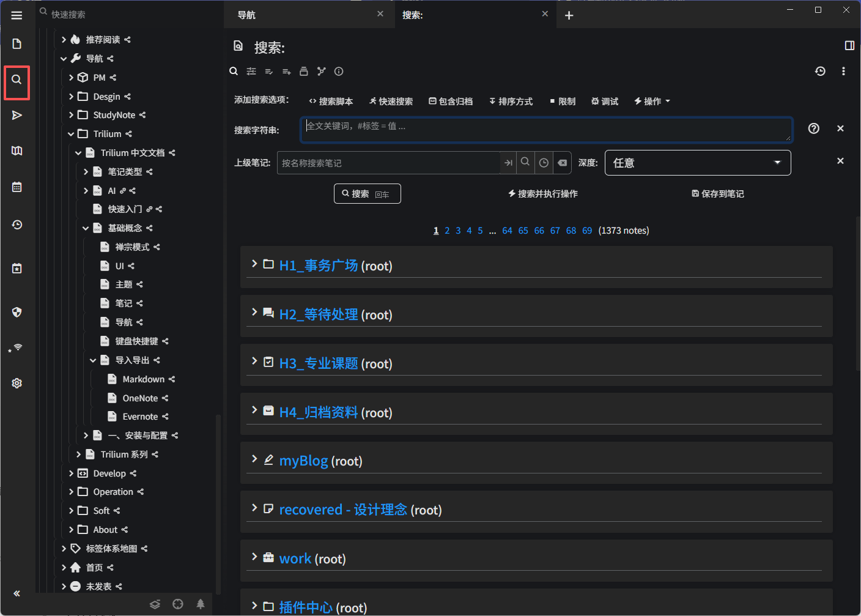This screenshot has width=861, height=616.
Task: Open the 操作 dropdown in the search options
Action: 652,102
